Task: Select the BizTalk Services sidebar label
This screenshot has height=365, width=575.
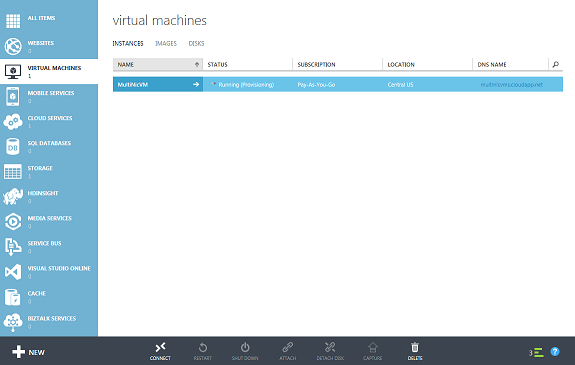Action: (x=52, y=318)
